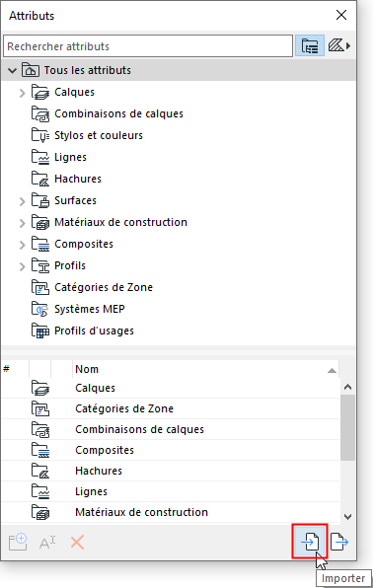The image size is (373, 588).
Task: Click the rename attribute icon
Action: tap(47, 543)
